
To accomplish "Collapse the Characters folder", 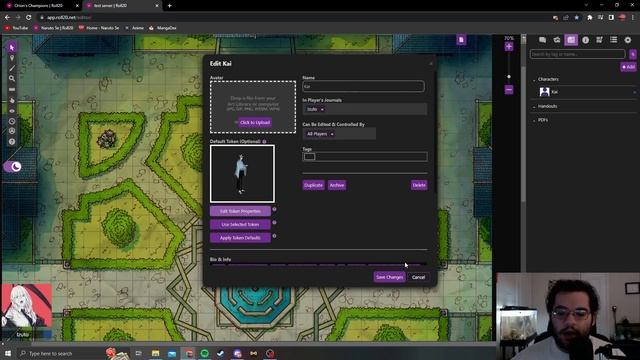I will (x=534, y=80).
